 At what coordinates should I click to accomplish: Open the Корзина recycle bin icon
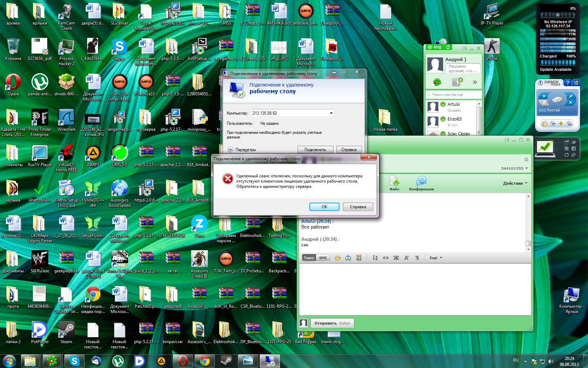pyautogui.click(x=13, y=50)
